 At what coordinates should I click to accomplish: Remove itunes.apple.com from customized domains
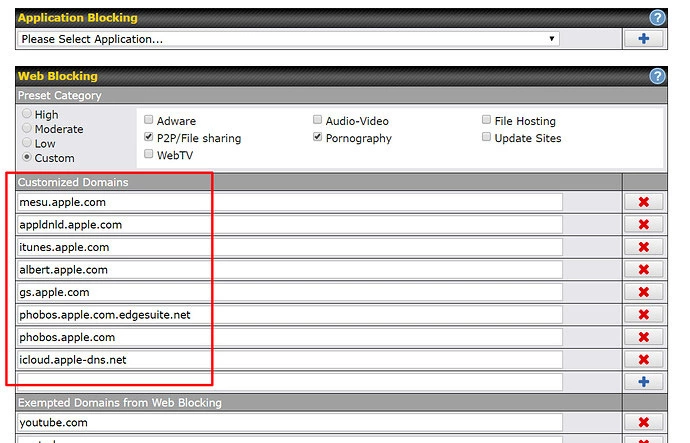(643, 247)
